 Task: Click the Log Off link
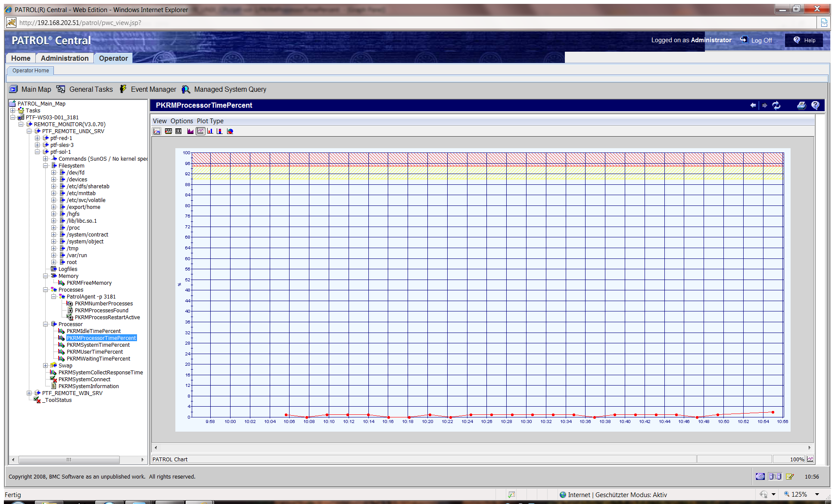click(x=762, y=40)
